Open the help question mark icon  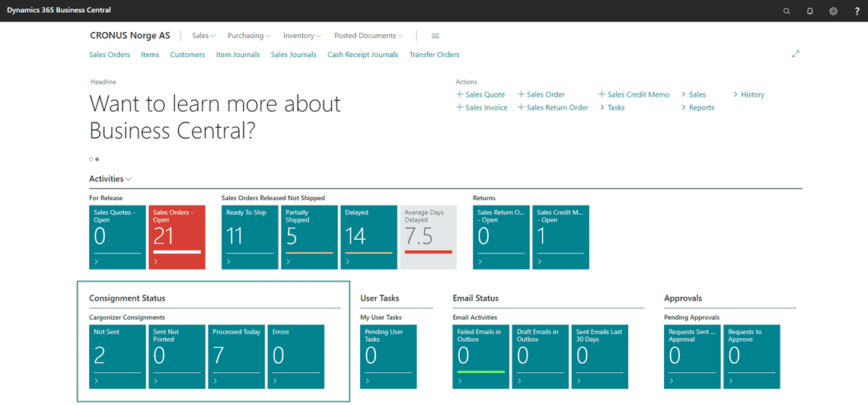click(x=857, y=11)
